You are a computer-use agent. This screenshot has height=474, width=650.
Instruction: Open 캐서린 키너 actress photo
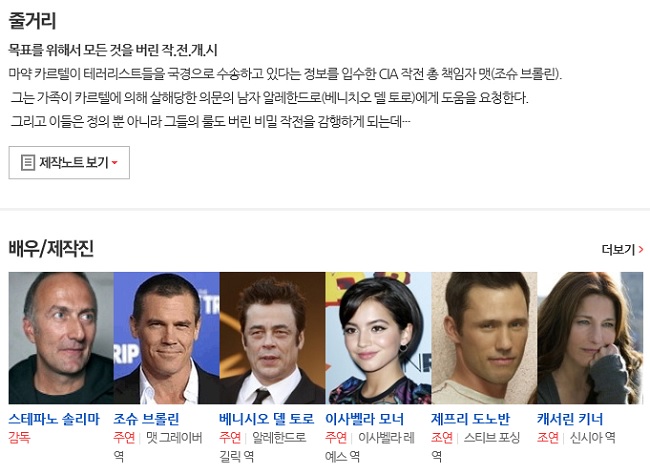click(590, 338)
